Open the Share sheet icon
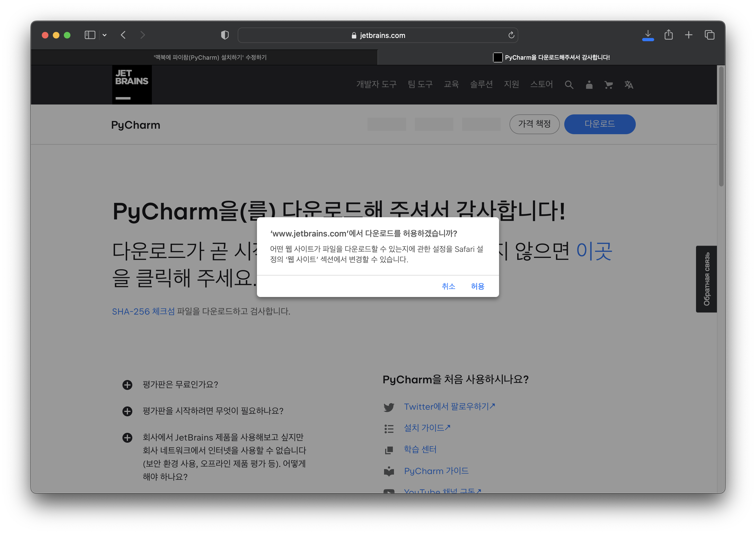756x534 pixels. (669, 35)
